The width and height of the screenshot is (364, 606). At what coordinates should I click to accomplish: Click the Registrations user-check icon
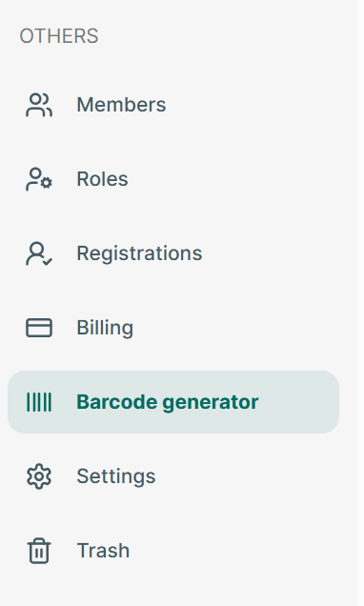click(39, 253)
